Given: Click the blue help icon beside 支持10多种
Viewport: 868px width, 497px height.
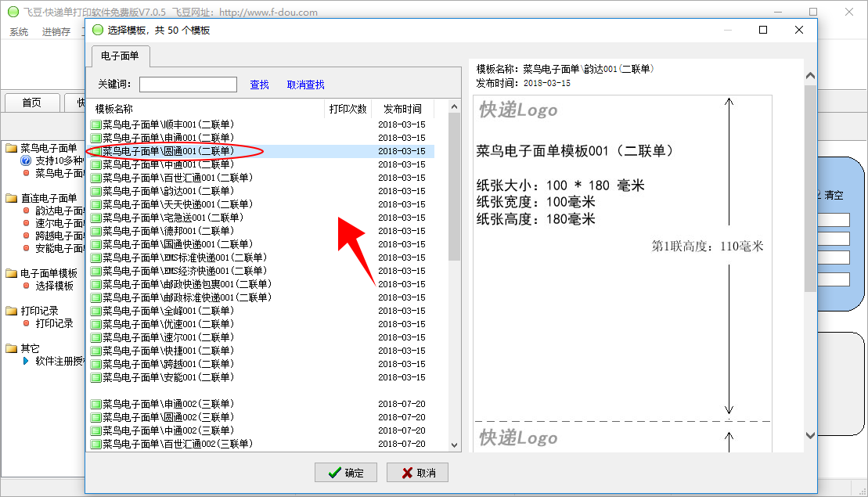Looking at the screenshot, I should (26, 160).
